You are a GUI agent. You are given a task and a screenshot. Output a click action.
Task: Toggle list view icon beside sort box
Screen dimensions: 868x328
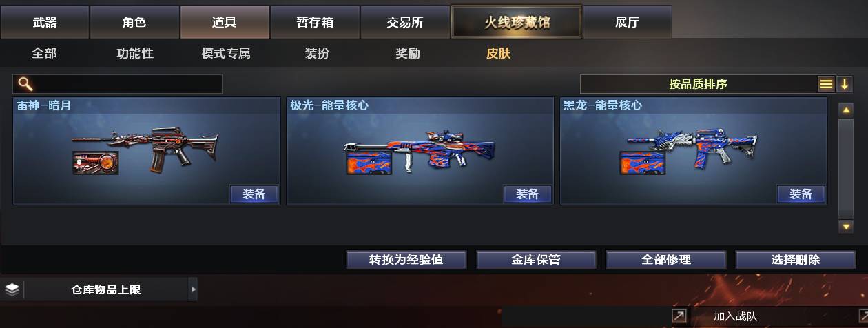pyautogui.click(x=826, y=84)
